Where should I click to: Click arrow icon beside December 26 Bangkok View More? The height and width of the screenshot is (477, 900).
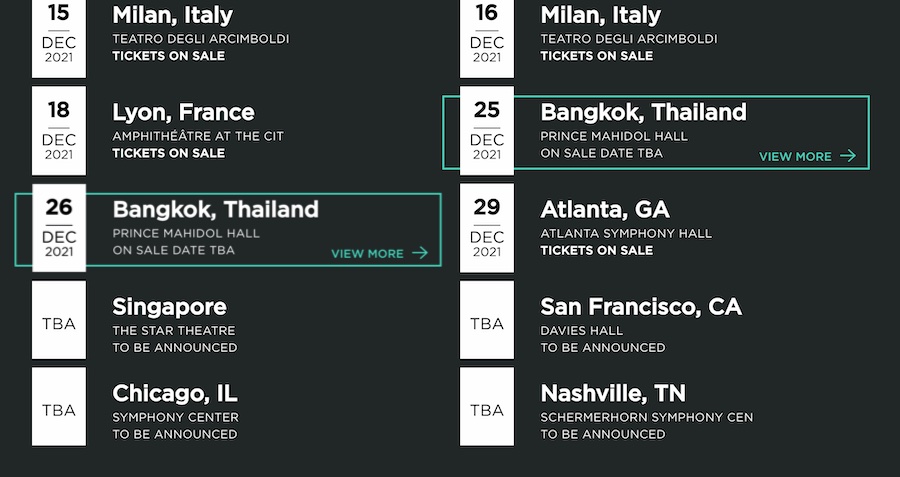click(x=420, y=253)
